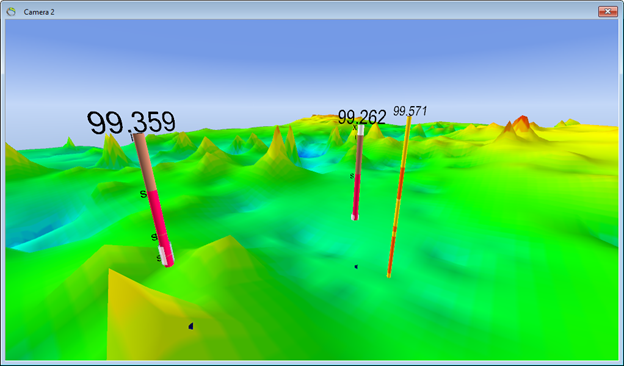
Task: Pick the pink segment of 99.262 borehole
Action: point(356,194)
